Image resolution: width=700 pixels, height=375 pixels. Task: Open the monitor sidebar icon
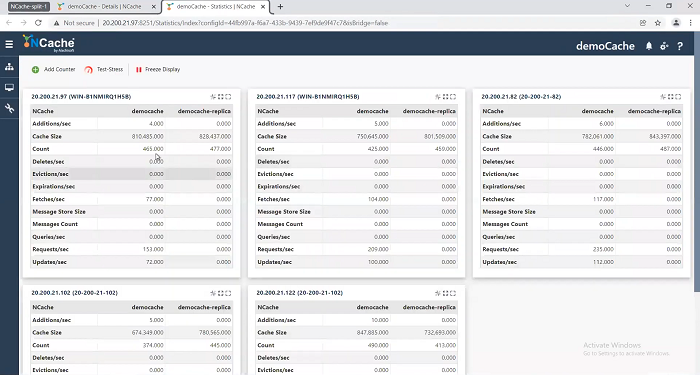click(x=9, y=88)
